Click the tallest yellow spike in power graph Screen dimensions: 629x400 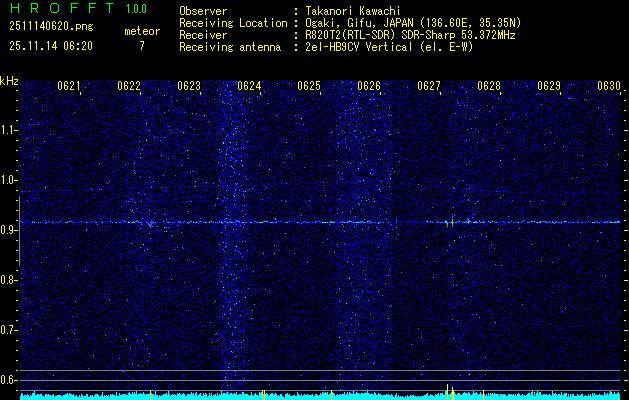coord(448,392)
